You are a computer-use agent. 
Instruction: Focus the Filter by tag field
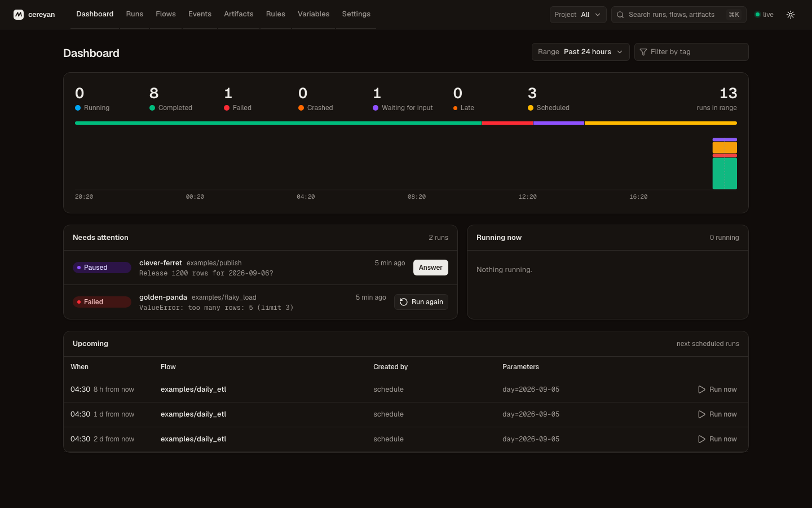691,52
